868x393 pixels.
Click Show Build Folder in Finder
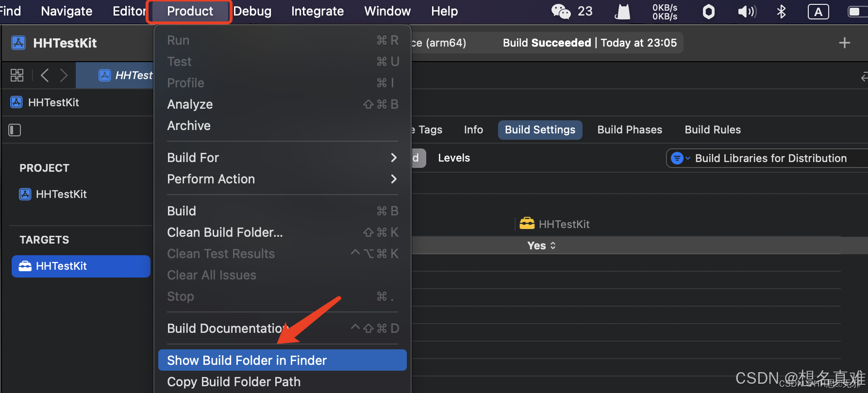point(247,360)
